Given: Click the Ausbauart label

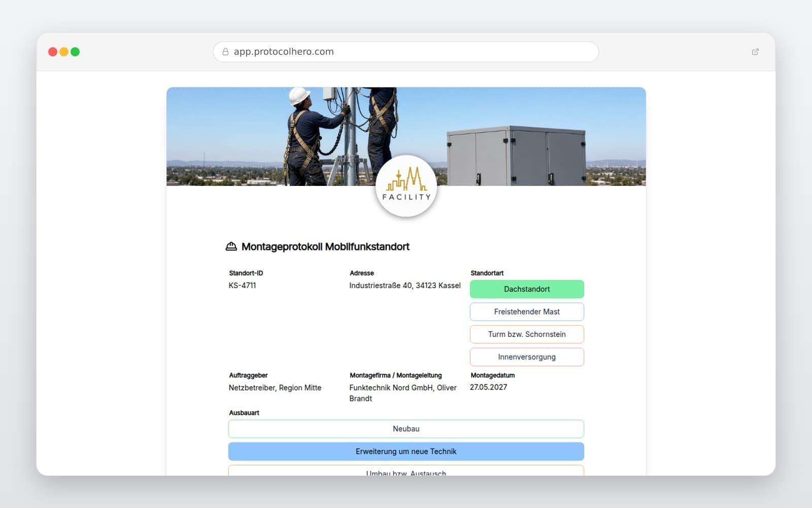Looking at the screenshot, I should pyautogui.click(x=244, y=412).
